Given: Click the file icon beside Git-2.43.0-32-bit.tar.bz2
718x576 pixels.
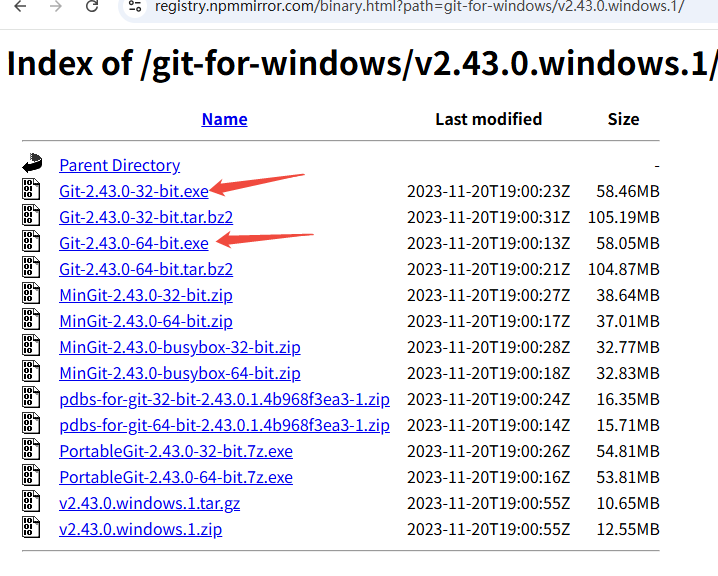Looking at the screenshot, I should [31, 216].
